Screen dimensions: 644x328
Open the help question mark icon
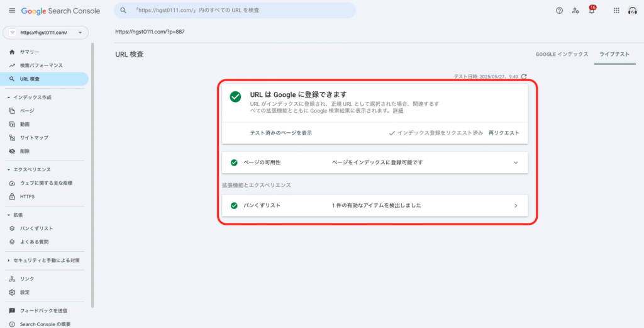[x=559, y=11]
